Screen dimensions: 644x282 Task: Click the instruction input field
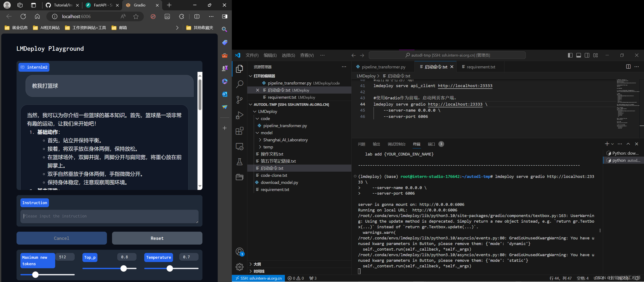point(109,216)
